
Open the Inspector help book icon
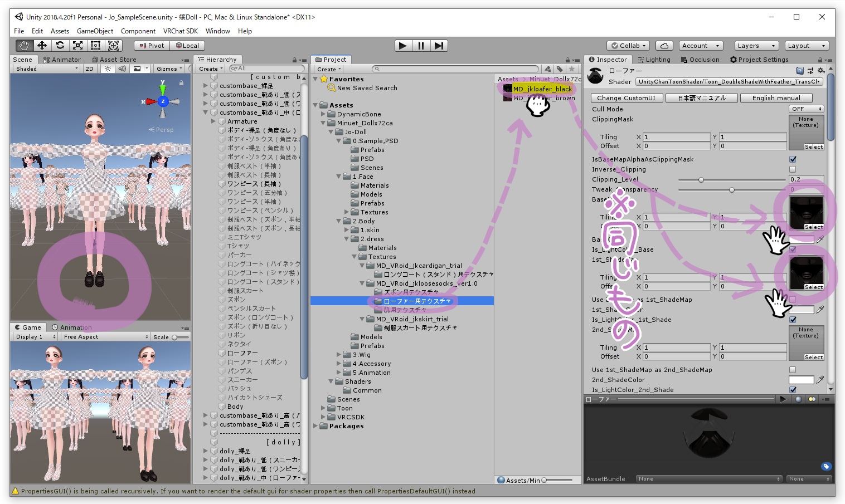click(800, 71)
